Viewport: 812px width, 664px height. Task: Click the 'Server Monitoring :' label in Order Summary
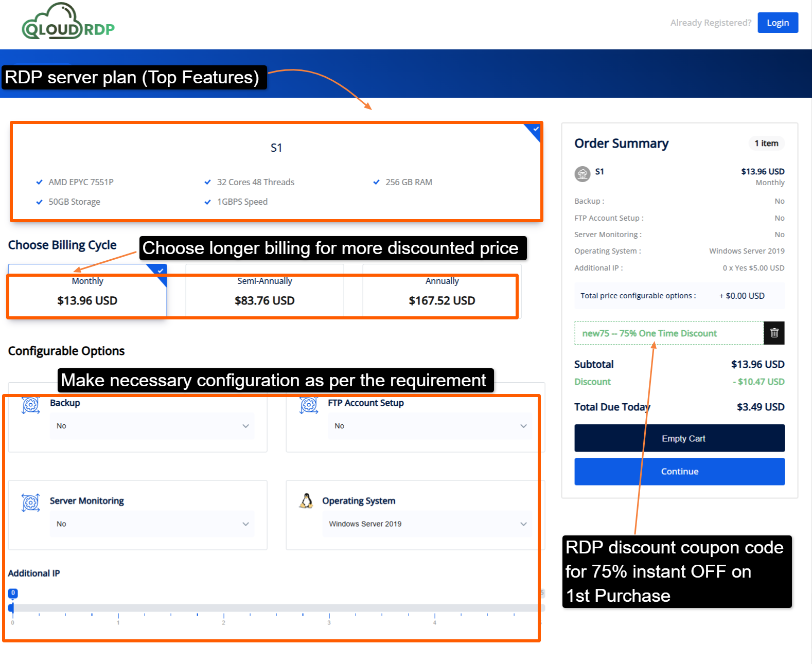tap(608, 235)
